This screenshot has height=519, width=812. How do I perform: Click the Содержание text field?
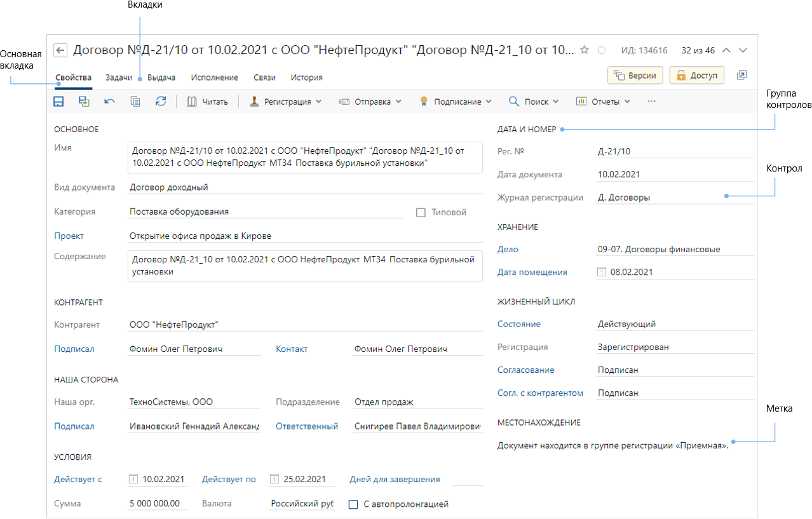(x=305, y=266)
